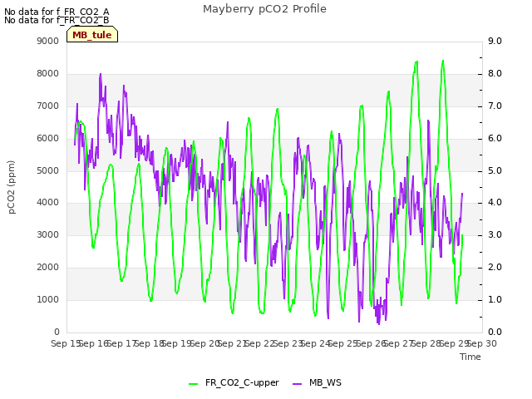Click the 1000 left axis tick label

point(48,299)
